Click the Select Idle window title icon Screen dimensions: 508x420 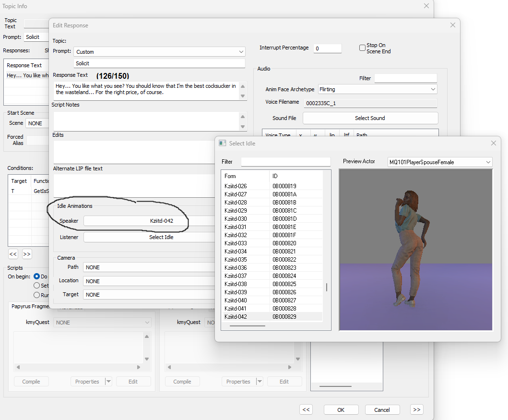coord(222,143)
